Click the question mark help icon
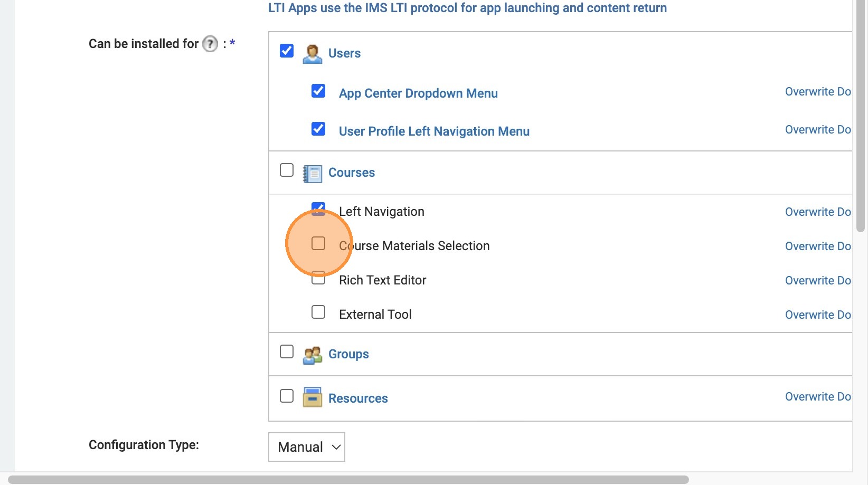 pyautogui.click(x=210, y=44)
